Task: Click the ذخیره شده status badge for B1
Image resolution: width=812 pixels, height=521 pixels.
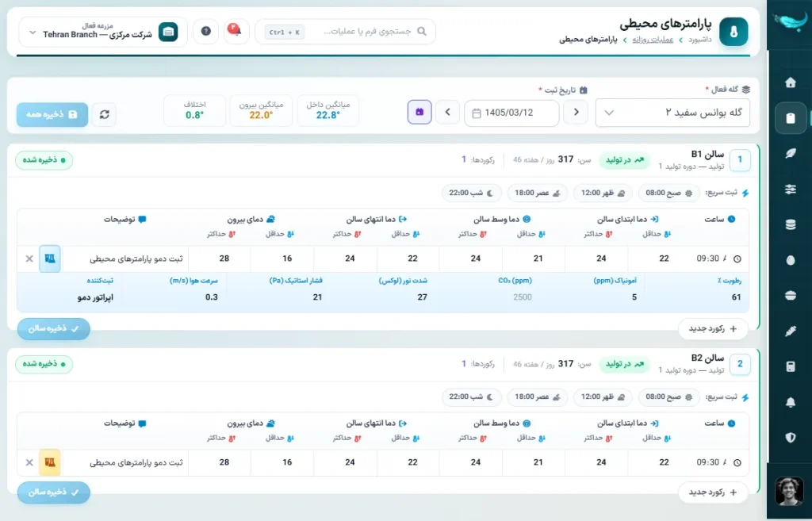Action: pos(44,160)
